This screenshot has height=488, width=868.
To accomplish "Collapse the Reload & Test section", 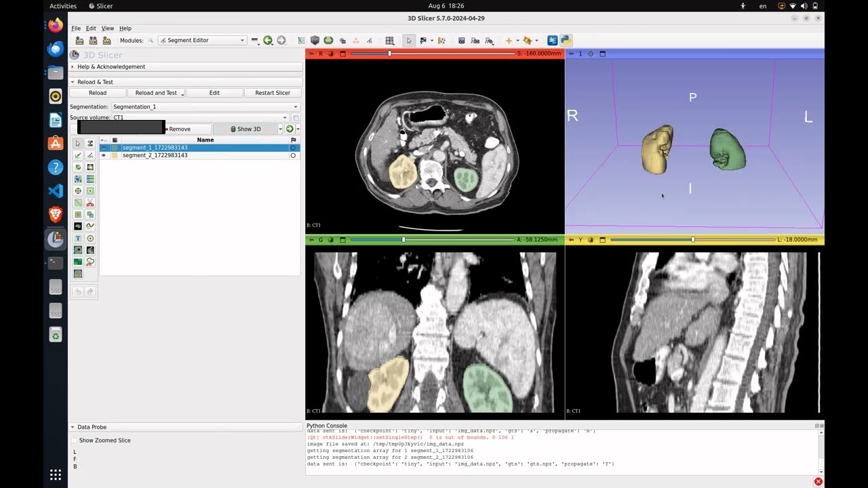I will pos(185,82).
